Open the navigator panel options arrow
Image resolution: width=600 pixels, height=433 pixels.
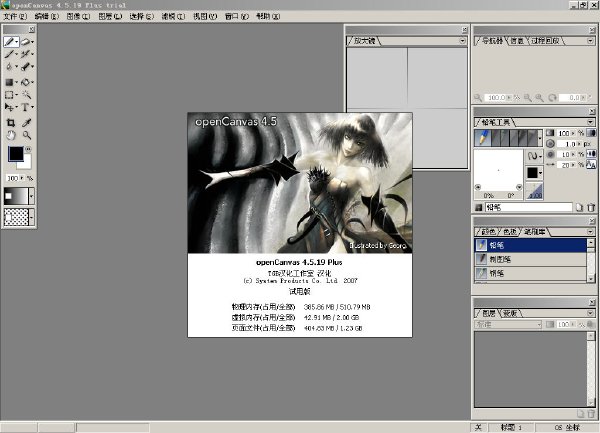tap(590, 41)
